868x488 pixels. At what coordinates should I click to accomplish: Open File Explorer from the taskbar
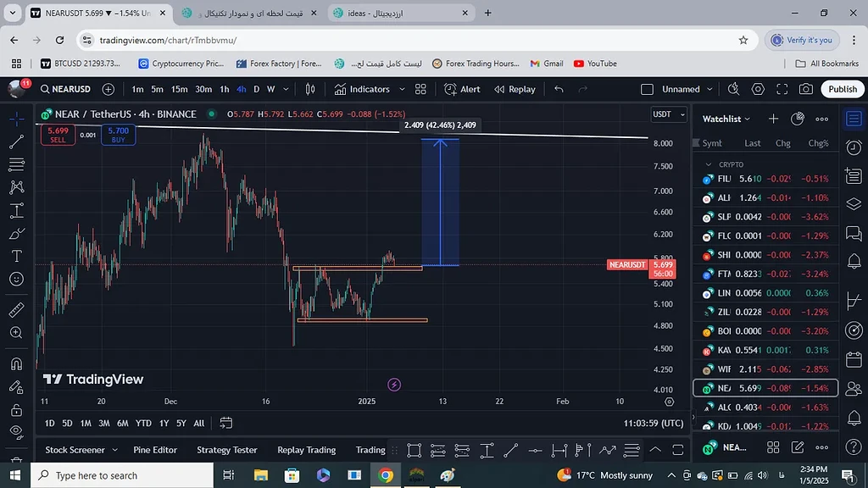pos(260,475)
